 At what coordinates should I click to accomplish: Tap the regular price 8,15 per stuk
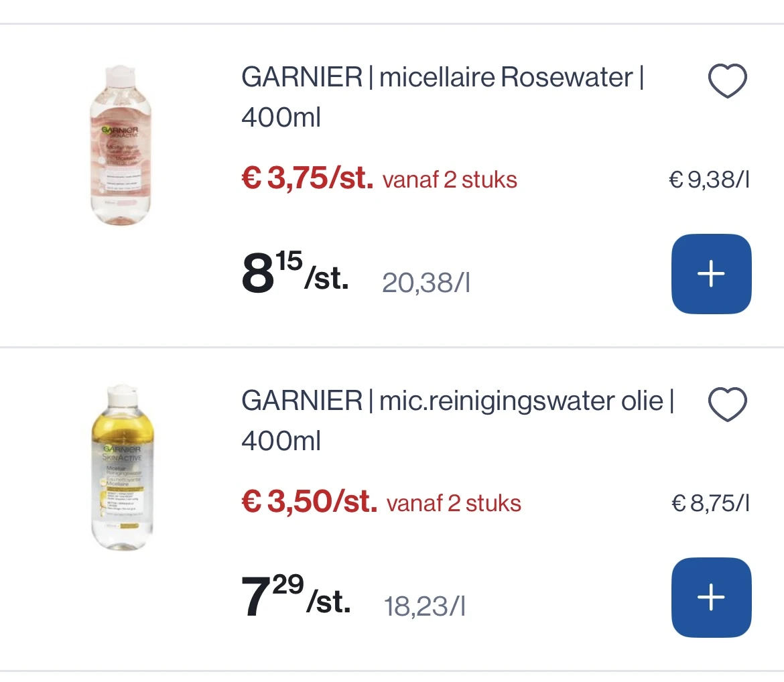295,272
